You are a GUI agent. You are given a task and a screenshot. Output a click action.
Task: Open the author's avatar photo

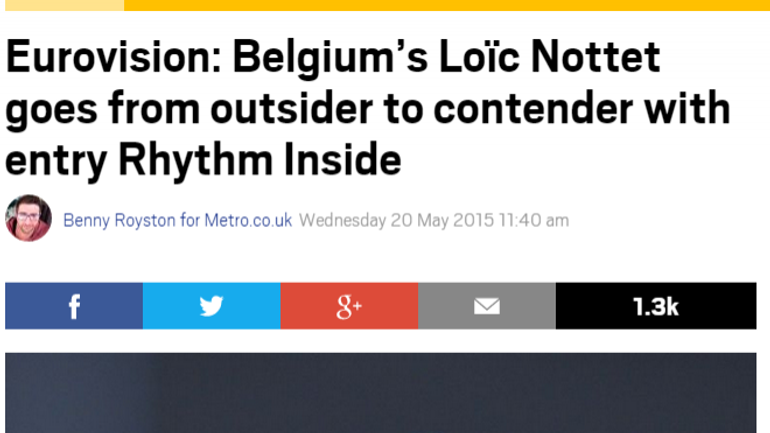tap(28, 218)
